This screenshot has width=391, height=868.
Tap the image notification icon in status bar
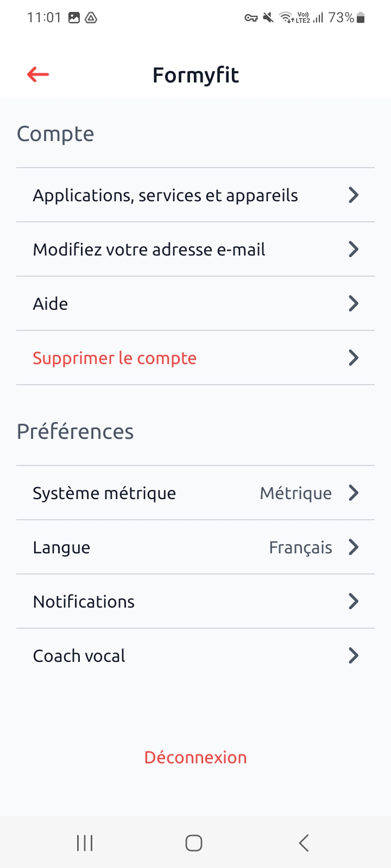point(74,18)
